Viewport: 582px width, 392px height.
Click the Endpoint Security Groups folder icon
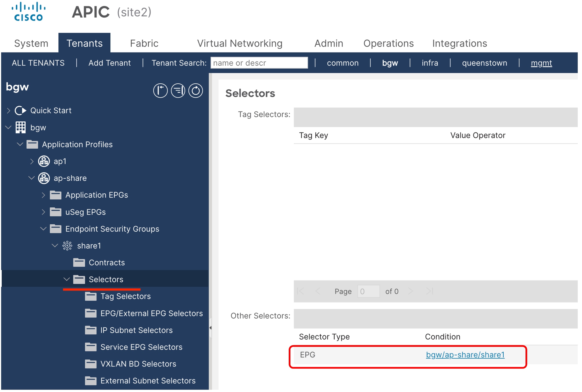(56, 229)
